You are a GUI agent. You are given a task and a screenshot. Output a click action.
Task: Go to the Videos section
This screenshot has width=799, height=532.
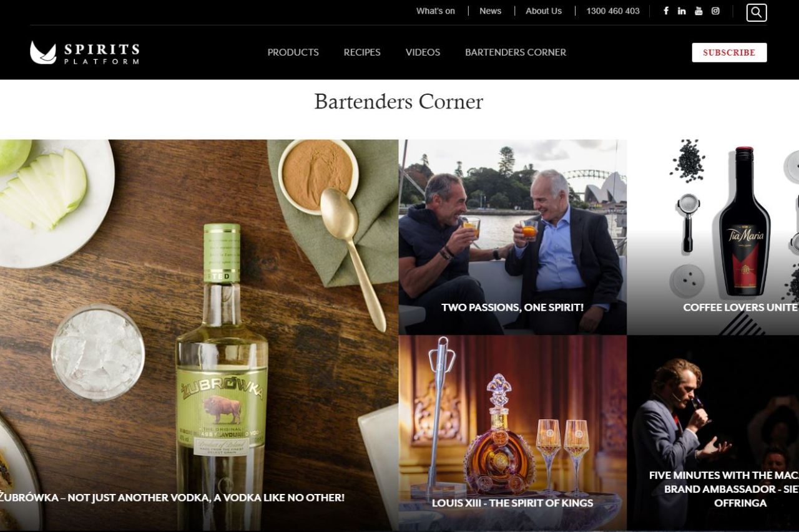[x=423, y=52]
